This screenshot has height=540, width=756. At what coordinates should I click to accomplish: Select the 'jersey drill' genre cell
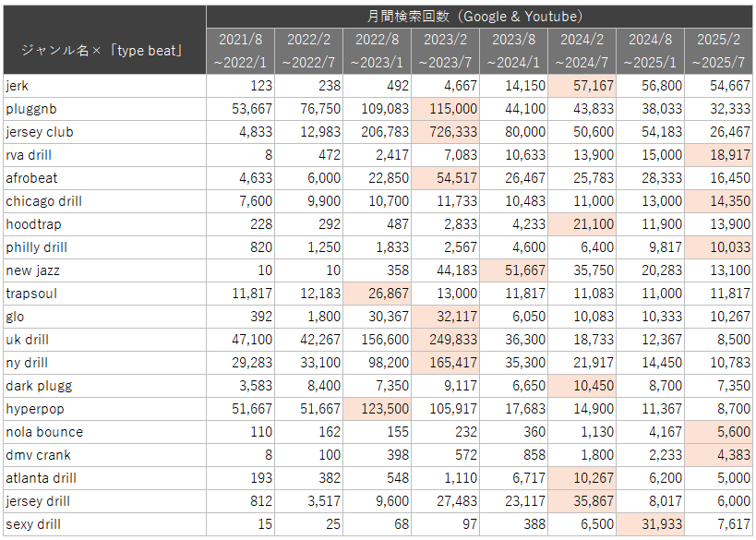105,501
